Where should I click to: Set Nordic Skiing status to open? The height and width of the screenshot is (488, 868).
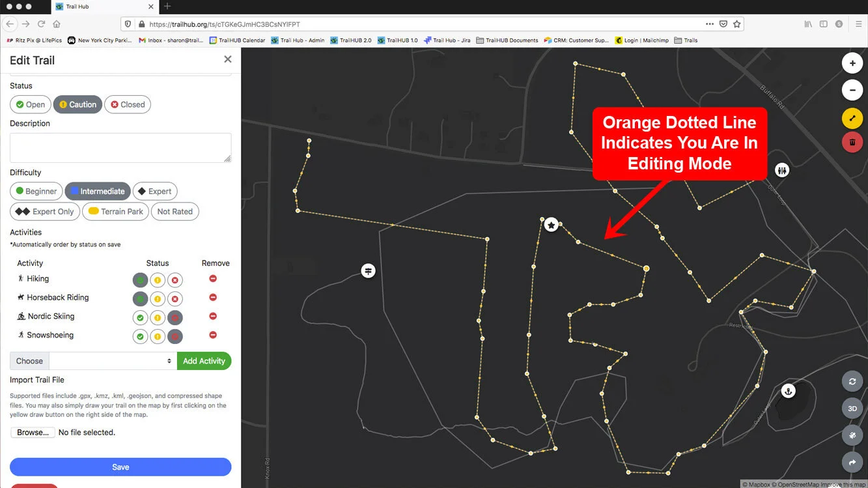[140, 318]
